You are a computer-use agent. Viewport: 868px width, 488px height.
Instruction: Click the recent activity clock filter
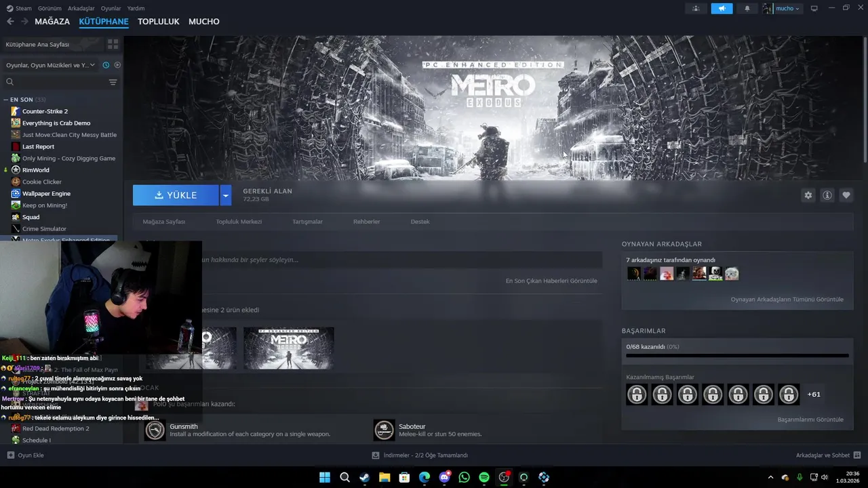pyautogui.click(x=106, y=65)
